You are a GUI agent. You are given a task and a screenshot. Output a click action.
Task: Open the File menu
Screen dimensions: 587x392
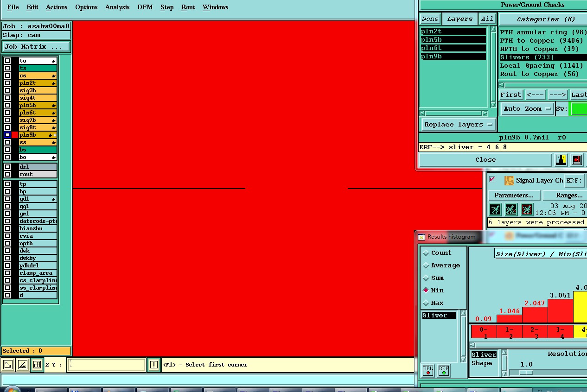point(13,7)
